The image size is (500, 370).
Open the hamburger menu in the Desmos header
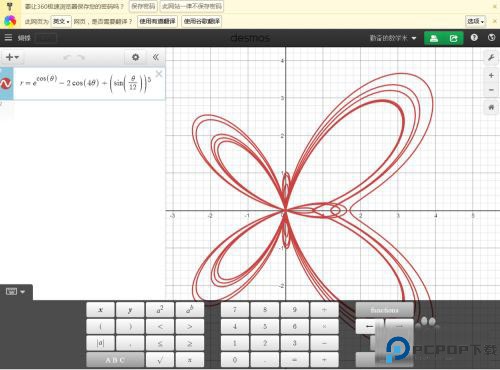(x=8, y=38)
